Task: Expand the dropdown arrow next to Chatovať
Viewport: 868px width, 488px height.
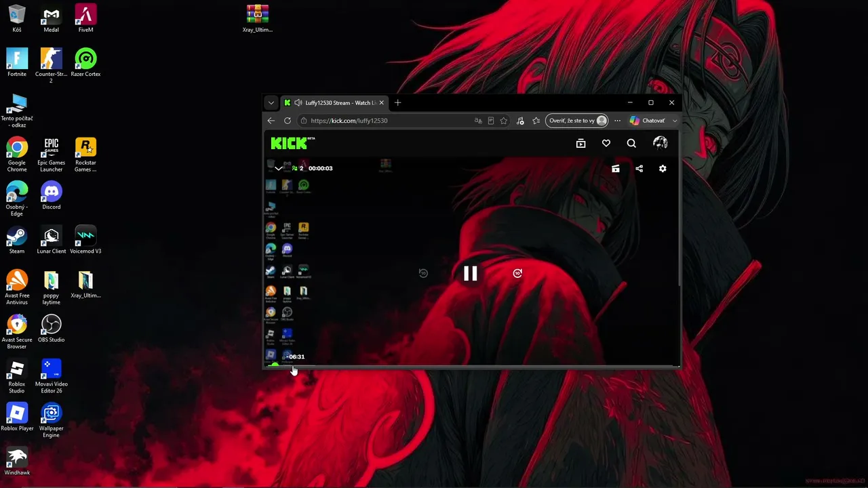Action: coord(674,121)
